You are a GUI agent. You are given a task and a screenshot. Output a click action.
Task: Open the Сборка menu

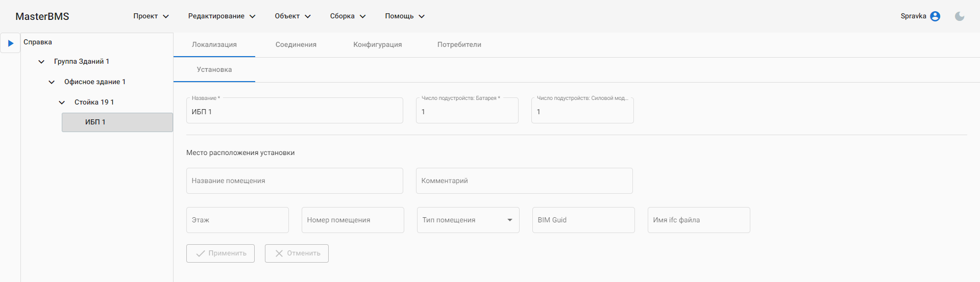point(348,16)
